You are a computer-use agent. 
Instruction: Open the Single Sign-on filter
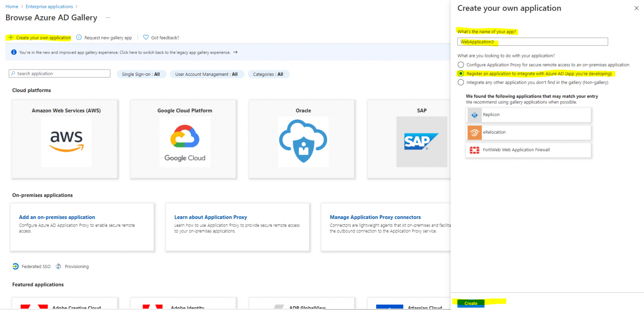point(142,74)
